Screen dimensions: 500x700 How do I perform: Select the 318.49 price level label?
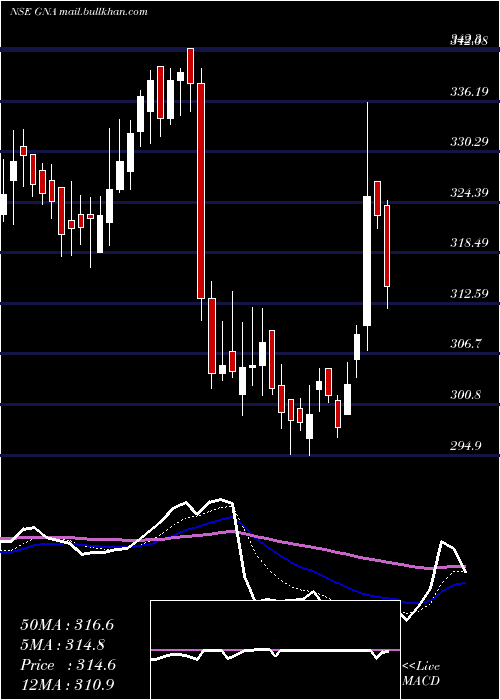point(469,243)
